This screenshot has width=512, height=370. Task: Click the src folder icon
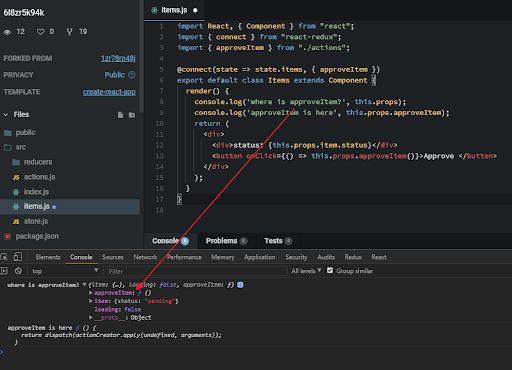pos(8,147)
